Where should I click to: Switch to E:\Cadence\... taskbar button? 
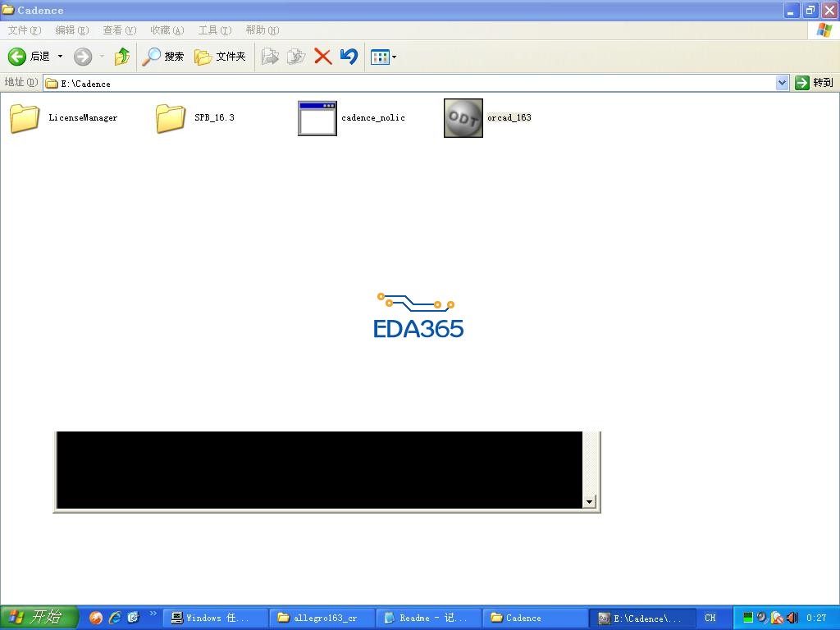pos(641,619)
